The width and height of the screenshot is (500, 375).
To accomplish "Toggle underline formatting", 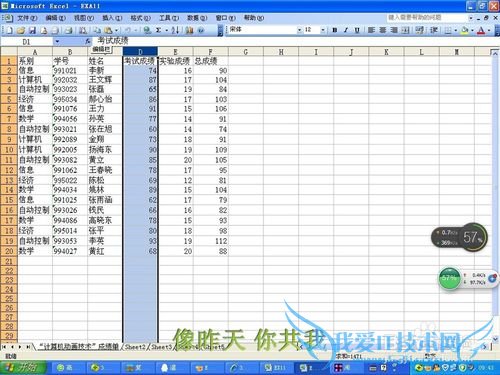I will tap(357, 30).
